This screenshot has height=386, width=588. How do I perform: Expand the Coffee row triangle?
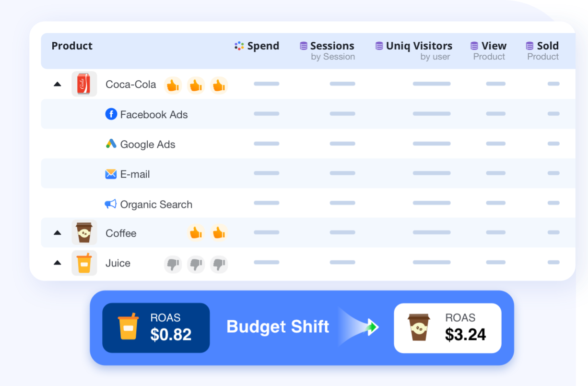pyautogui.click(x=58, y=233)
